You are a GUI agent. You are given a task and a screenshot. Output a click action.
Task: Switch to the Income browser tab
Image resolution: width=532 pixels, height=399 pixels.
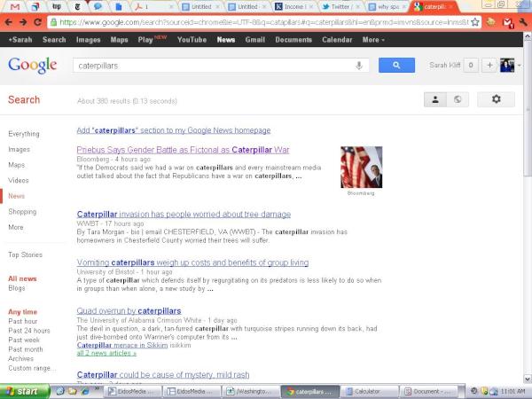[293, 6]
